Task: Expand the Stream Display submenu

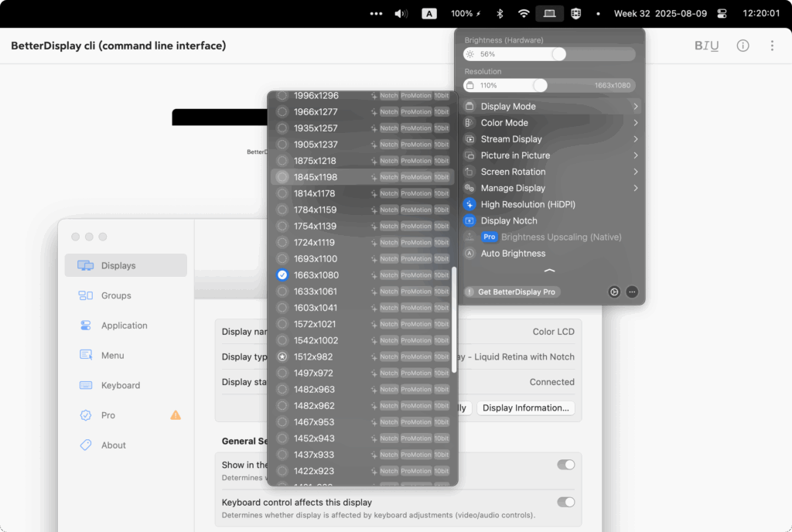Action: (x=551, y=139)
